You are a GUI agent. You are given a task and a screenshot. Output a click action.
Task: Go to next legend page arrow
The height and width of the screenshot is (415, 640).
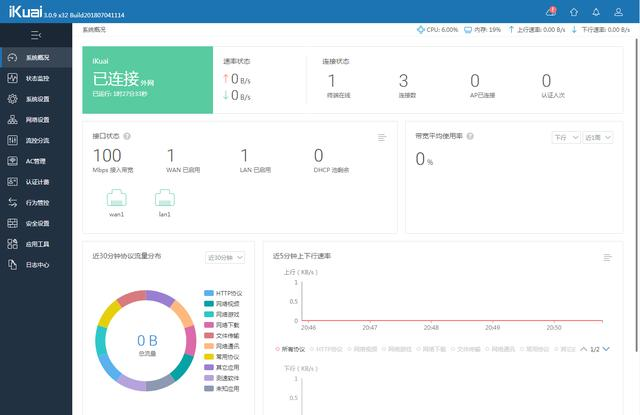(x=606, y=349)
